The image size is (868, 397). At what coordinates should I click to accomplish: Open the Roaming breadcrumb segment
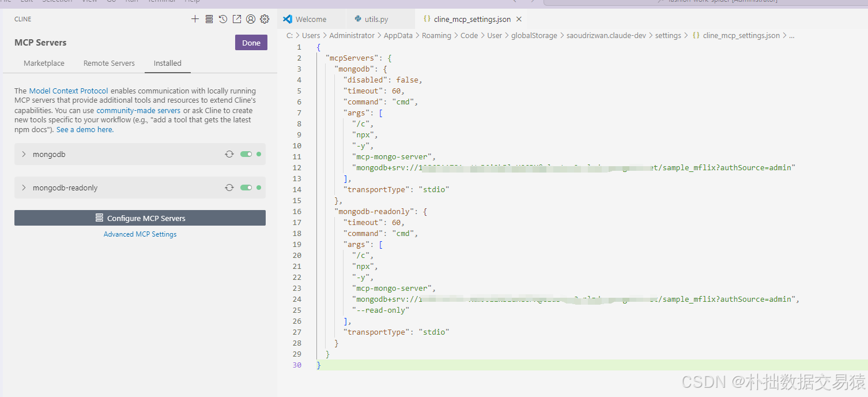[436, 35]
